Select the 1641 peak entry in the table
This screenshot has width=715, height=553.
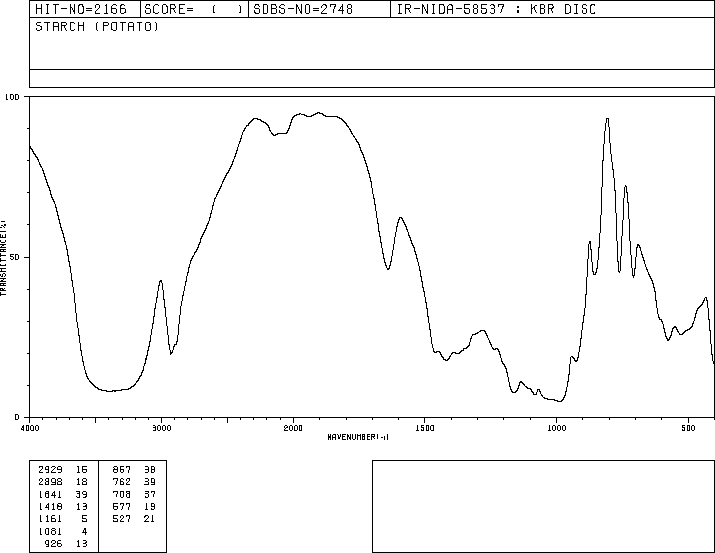pos(50,494)
